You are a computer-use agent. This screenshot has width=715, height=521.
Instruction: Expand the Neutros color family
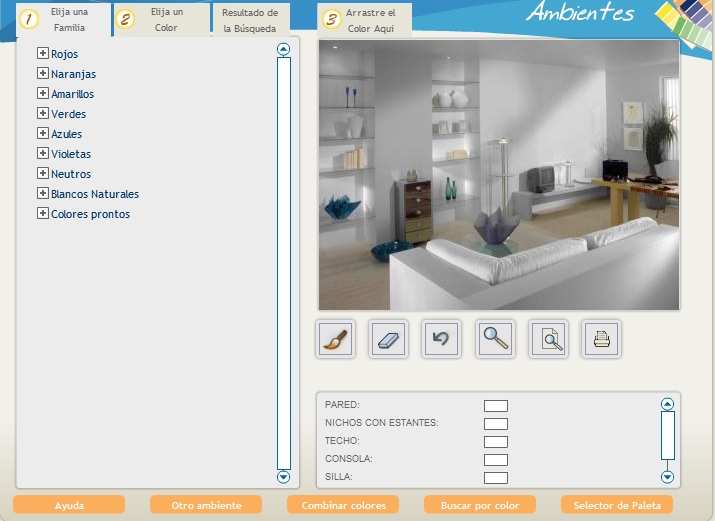pyautogui.click(x=42, y=174)
